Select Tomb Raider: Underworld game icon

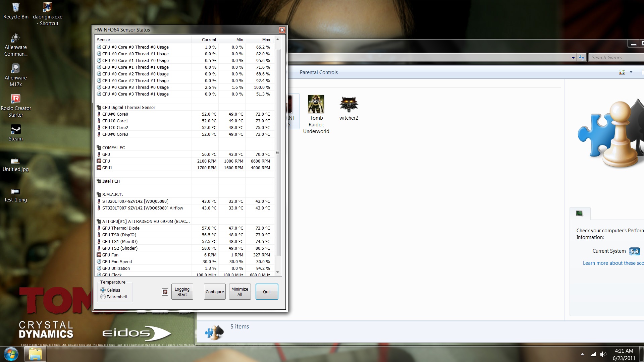pos(316,114)
